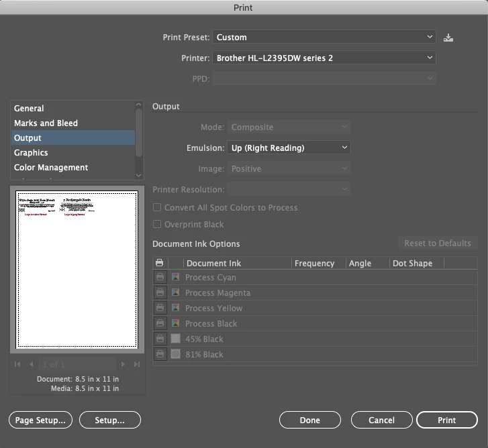Select the 81% Black ink row

tap(315, 354)
